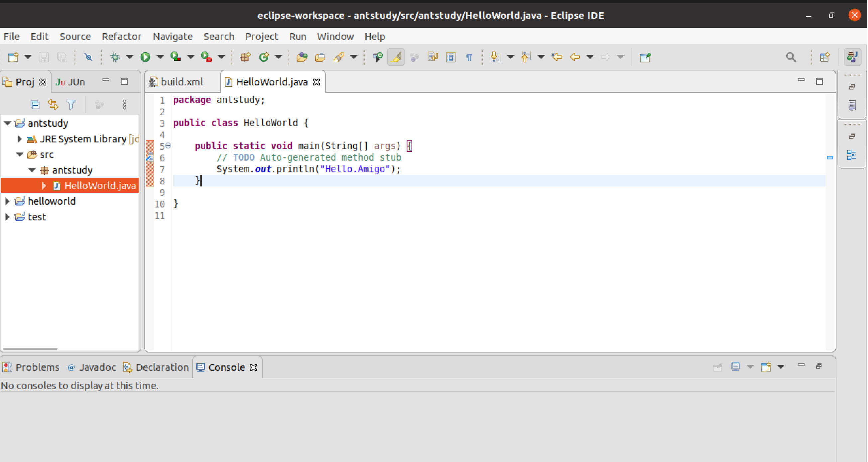Click Collapse All in Project Explorer
This screenshot has width=868, height=462.
click(x=35, y=105)
